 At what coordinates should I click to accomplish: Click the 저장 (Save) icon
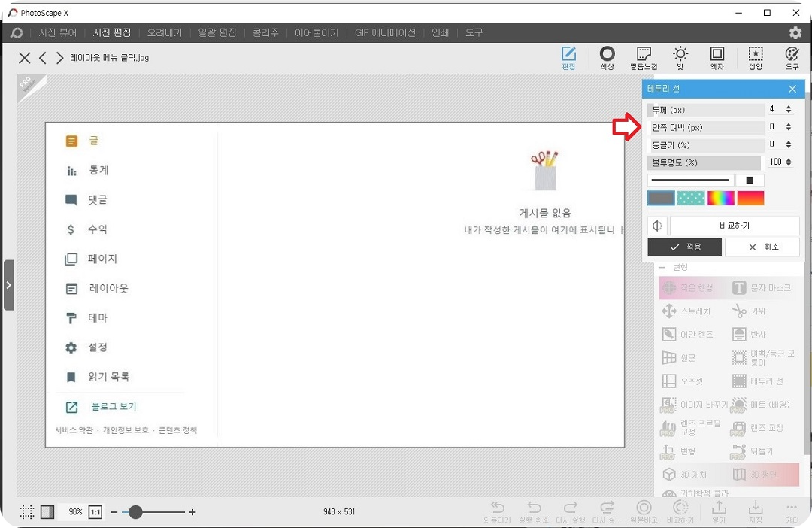tap(756, 511)
